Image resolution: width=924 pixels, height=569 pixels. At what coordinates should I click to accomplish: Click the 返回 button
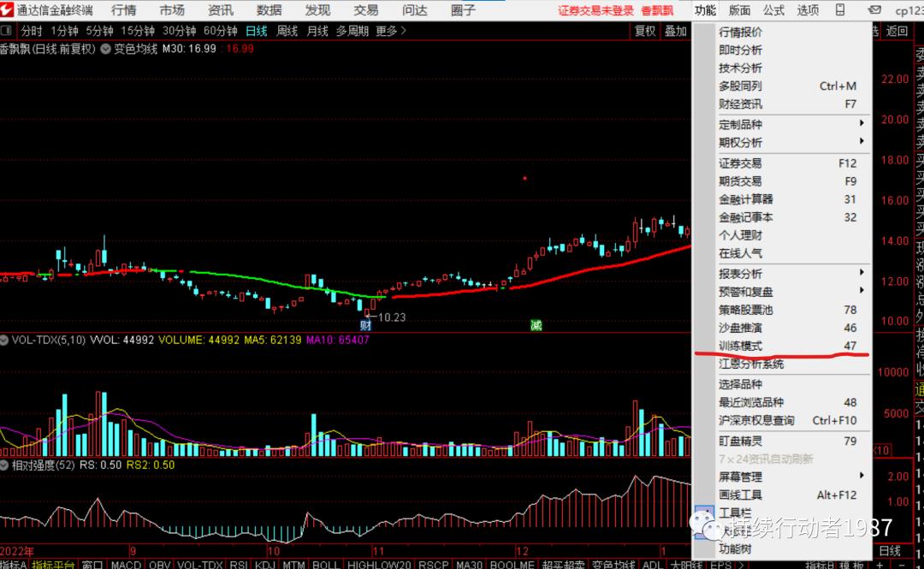point(897,31)
